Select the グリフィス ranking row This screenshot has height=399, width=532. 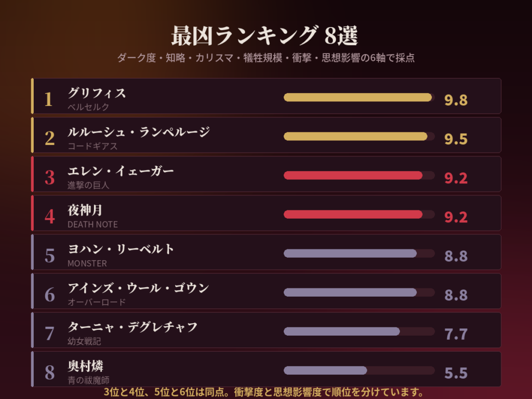click(x=266, y=96)
